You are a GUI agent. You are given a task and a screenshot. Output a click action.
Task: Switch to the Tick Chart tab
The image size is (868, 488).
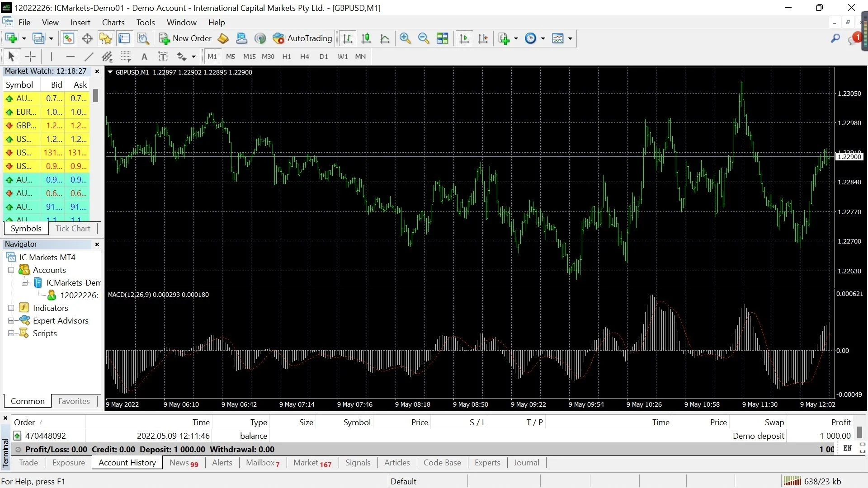(72, 228)
